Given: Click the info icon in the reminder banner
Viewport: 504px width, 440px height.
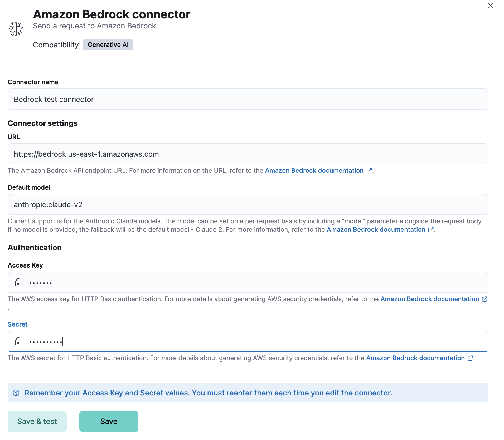Looking at the screenshot, I should click(16, 393).
